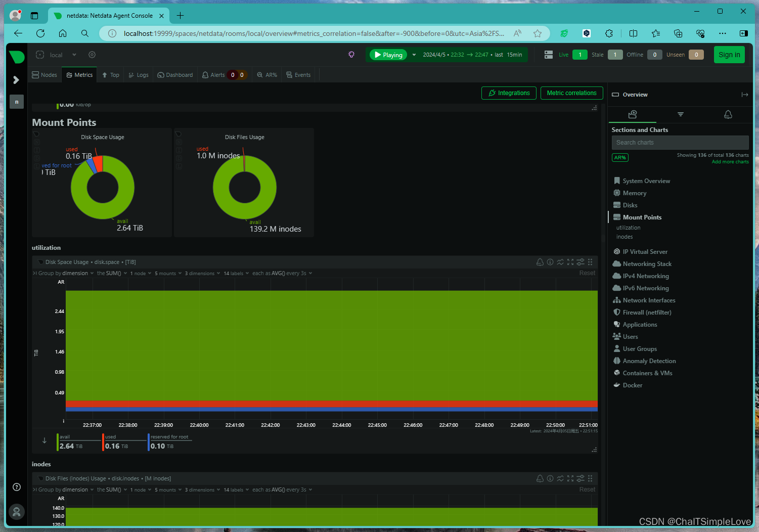
Task: Select the alerts bell tab in Overview panel
Action: pos(728,114)
